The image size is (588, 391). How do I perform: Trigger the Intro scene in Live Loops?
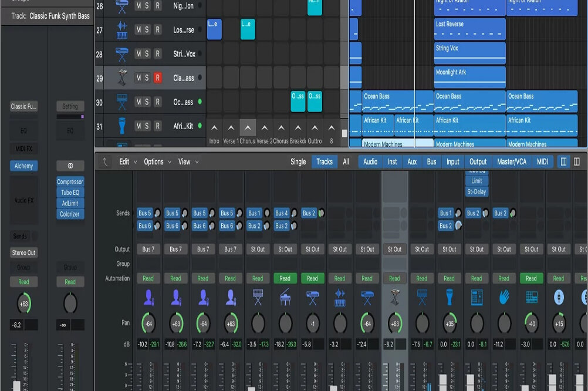[214, 127]
